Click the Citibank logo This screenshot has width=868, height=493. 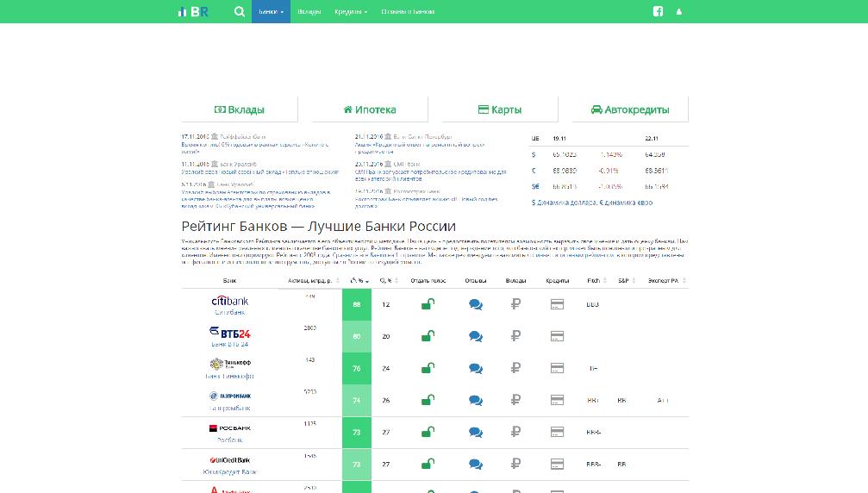[x=230, y=301]
